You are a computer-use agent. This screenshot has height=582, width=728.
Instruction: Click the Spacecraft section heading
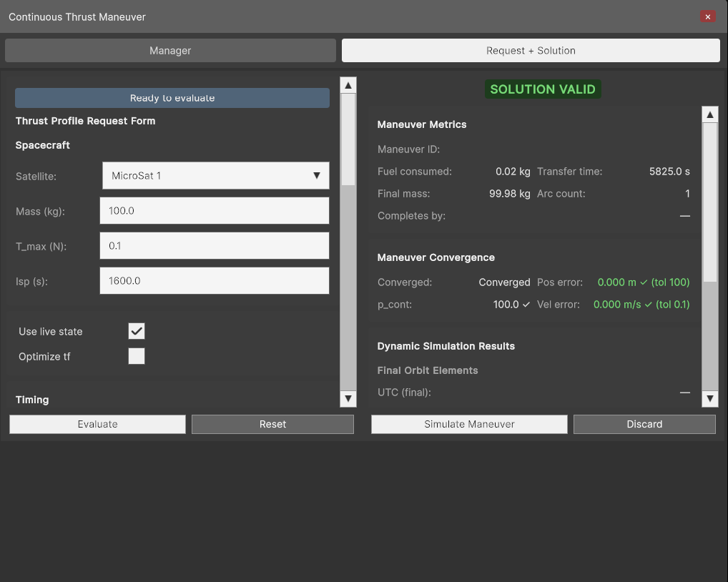tap(43, 145)
